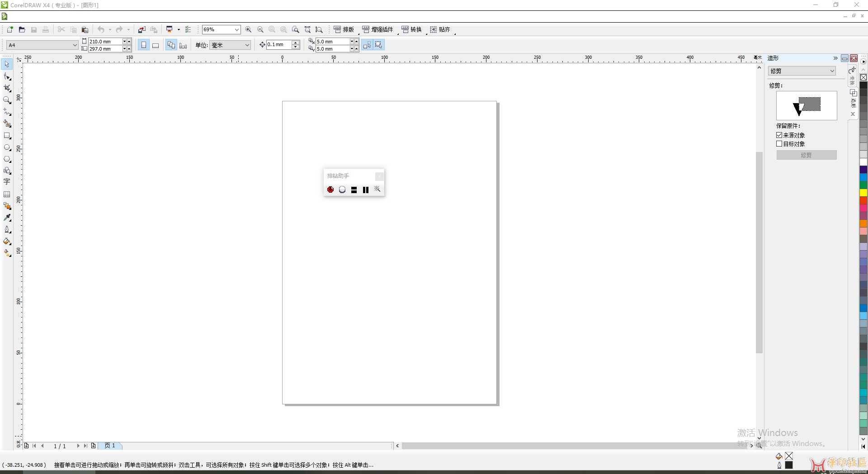This screenshot has width=868, height=474.
Task: Open the 69% zoom level dropdown
Action: pyautogui.click(x=236, y=29)
